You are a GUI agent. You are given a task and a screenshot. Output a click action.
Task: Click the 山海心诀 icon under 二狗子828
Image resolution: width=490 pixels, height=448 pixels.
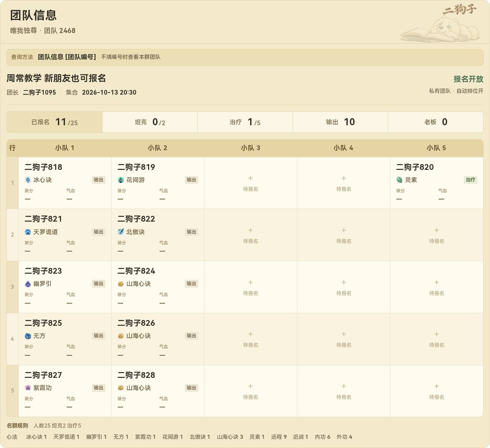click(x=121, y=388)
